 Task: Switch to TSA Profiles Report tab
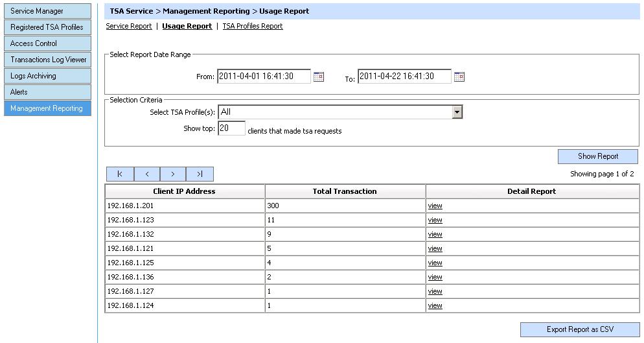(253, 26)
